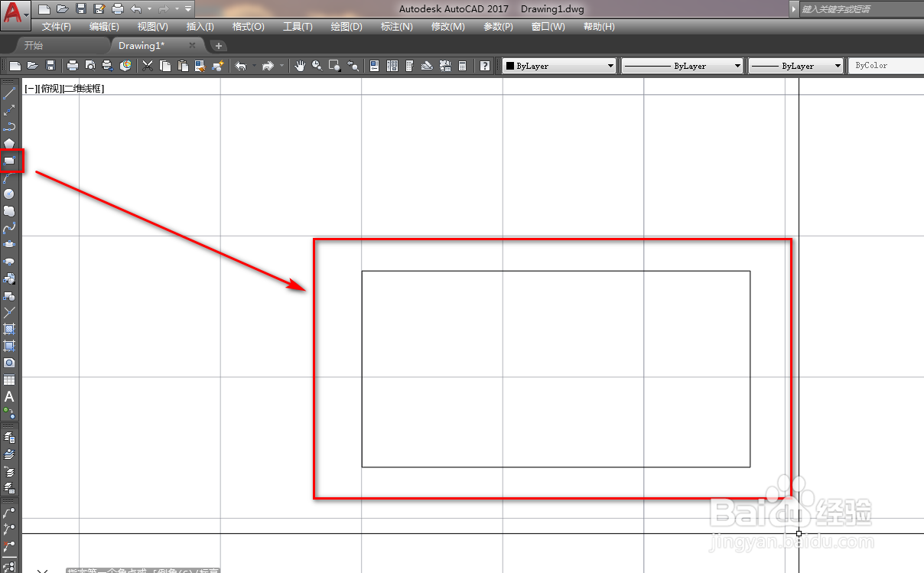Click the black ByLayer color swatch
Viewport: 924px width, 573px height.
pyautogui.click(x=509, y=66)
